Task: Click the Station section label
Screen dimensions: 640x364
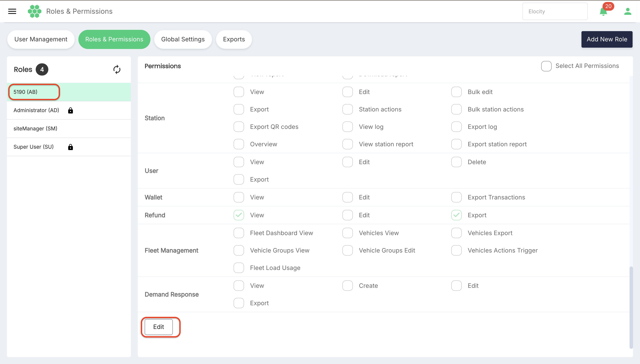Action: [155, 118]
